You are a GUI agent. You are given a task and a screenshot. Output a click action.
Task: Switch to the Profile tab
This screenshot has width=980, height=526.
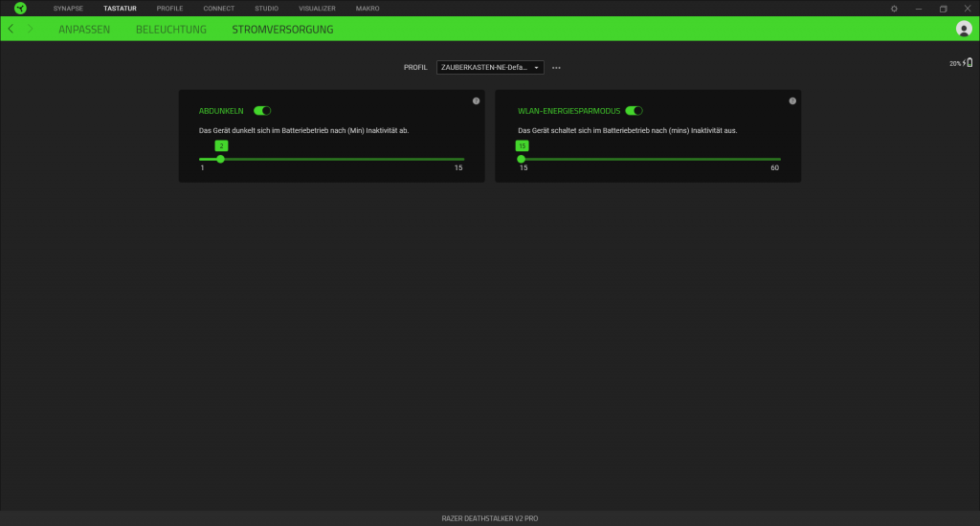point(170,9)
